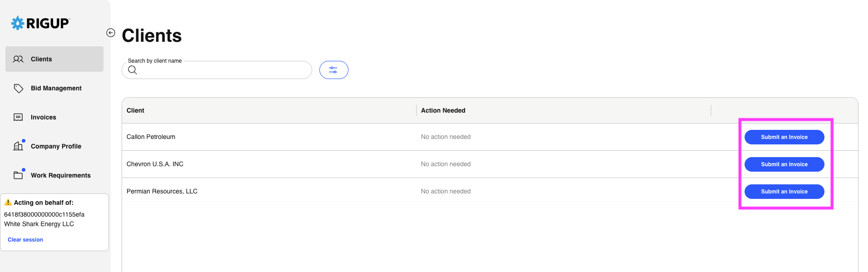Image resolution: width=868 pixels, height=272 pixels.
Task: Click 'No action needed' in Permian Resources row
Action: click(446, 191)
